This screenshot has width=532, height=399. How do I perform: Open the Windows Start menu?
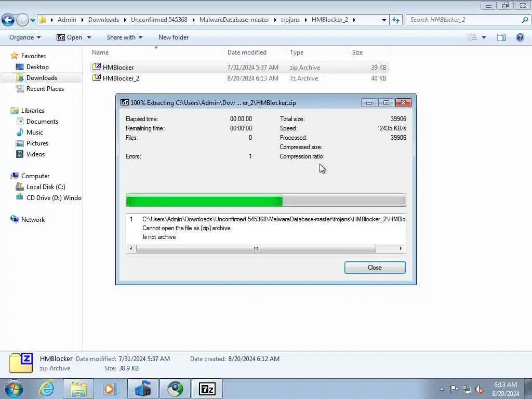click(14, 389)
